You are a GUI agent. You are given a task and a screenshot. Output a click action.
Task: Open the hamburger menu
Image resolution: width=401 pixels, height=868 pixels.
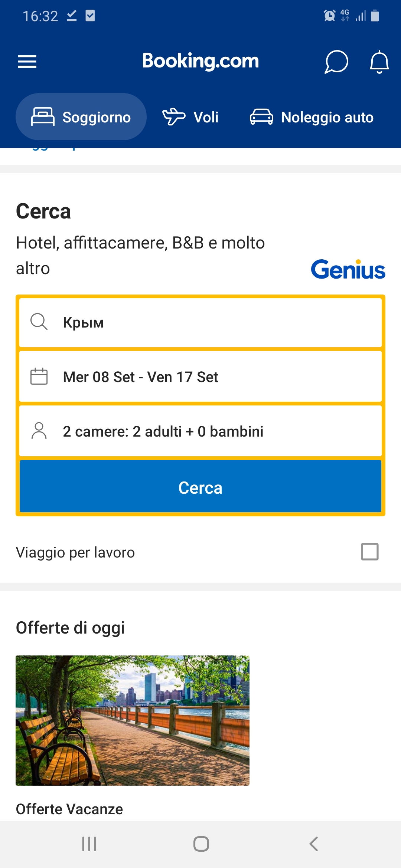pyautogui.click(x=27, y=61)
